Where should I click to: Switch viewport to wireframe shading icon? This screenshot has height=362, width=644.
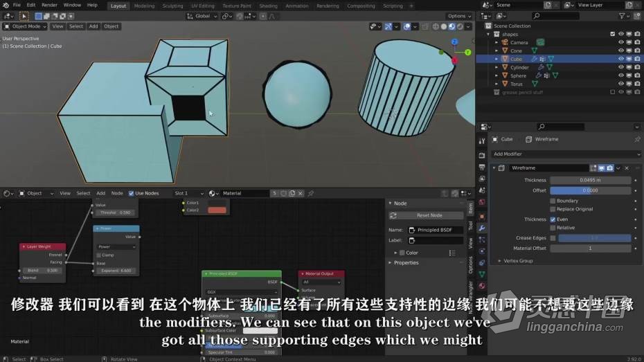click(436, 27)
